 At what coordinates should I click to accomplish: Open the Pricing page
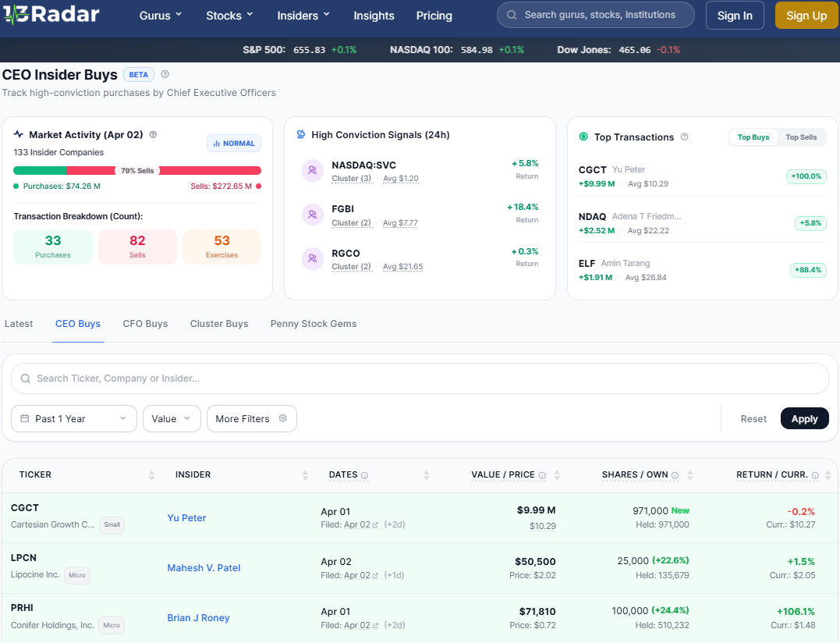[x=434, y=16]
